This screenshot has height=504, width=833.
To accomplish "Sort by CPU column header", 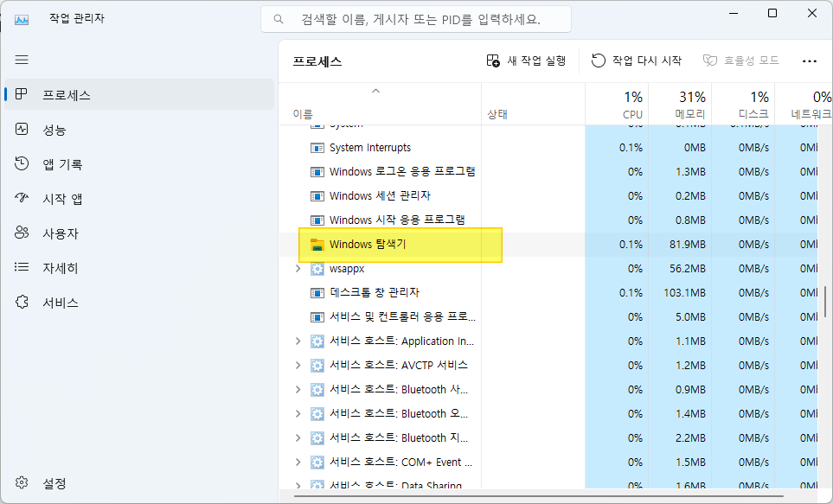I will click(x=617, y=104).
